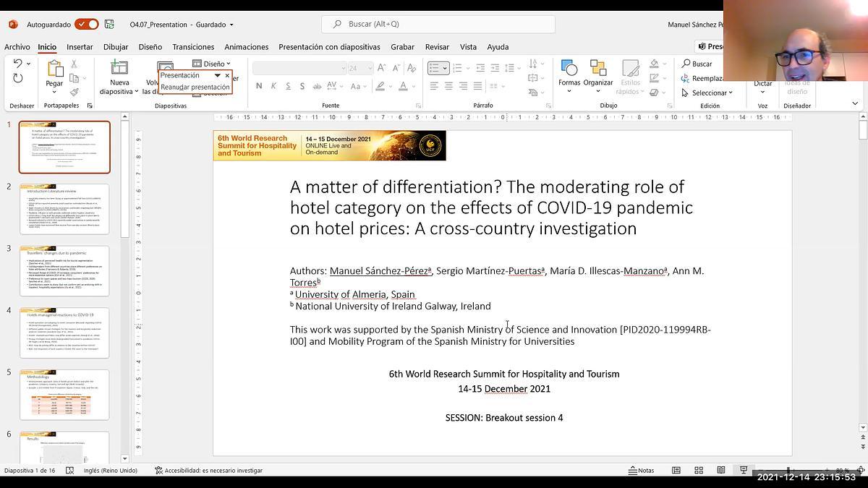The image size is (868, 488).
Task: Open the Presentación popup options arrow
Action: (217, 75)
